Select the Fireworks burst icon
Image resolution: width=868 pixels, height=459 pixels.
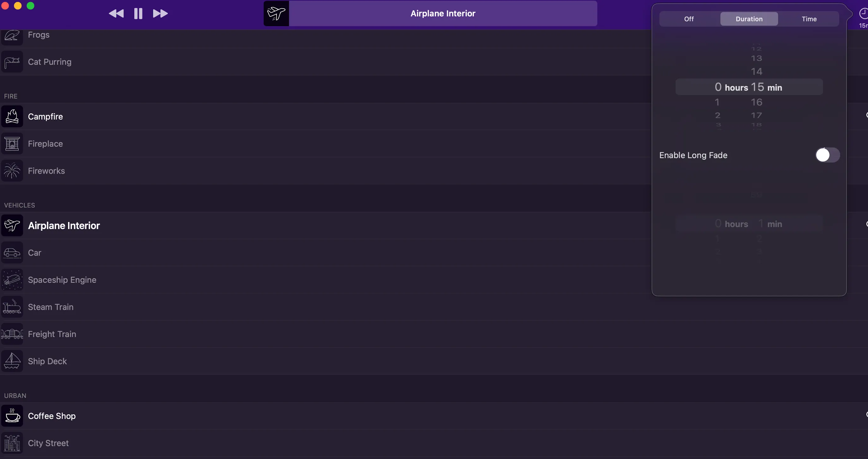12,171
